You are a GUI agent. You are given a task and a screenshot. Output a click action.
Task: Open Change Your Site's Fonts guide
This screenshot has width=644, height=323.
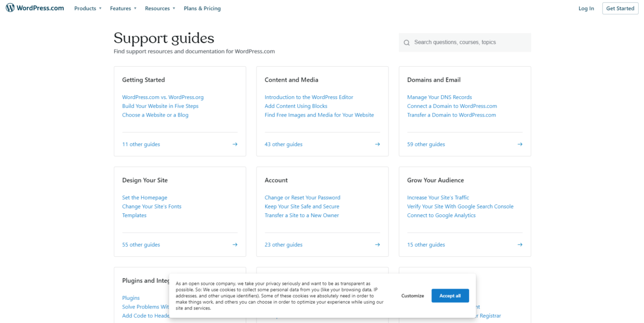point(152,206)
